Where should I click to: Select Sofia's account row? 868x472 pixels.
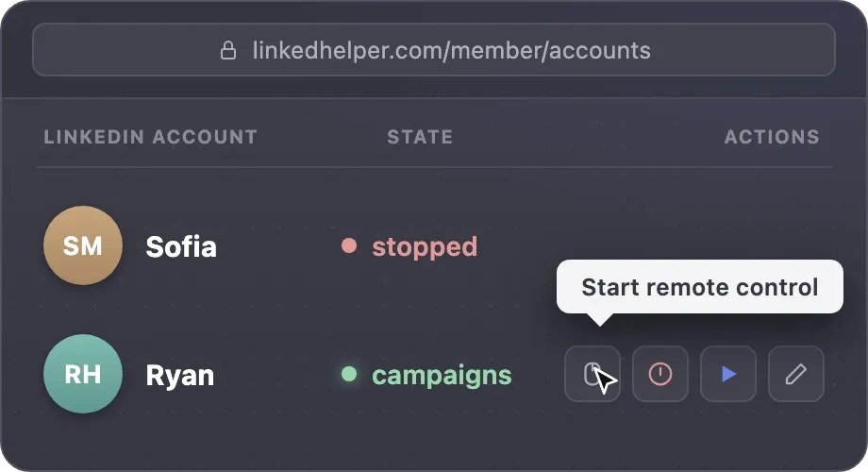coord(434,245)
